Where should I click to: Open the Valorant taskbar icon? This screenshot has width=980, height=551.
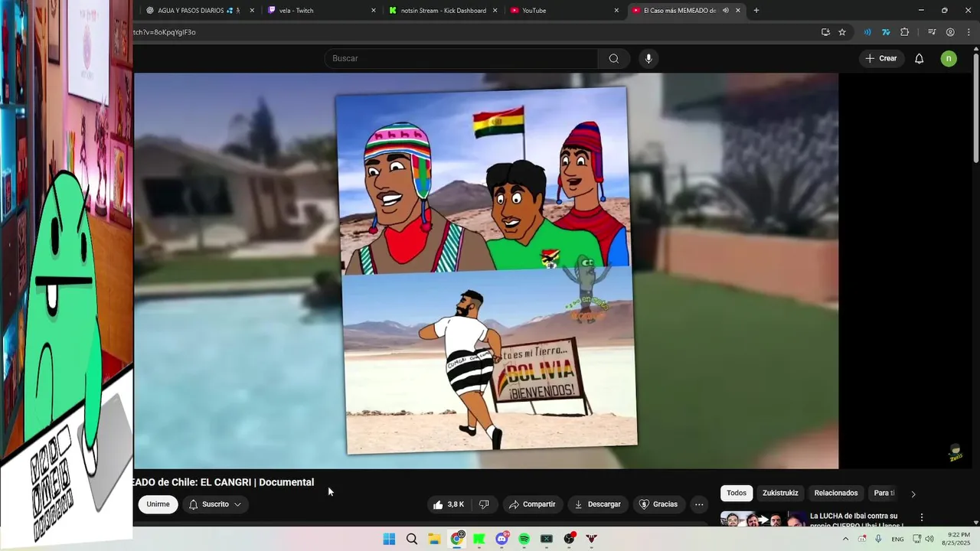591,539
